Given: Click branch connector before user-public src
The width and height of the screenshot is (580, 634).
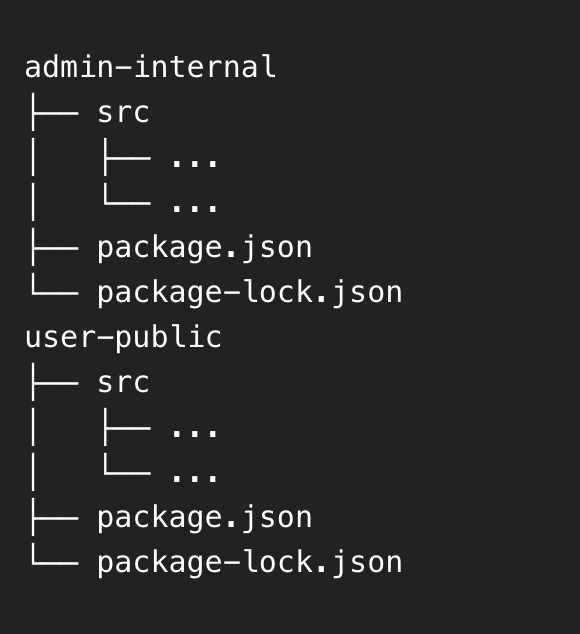Looking at the screenshot, I should (55, 383).
